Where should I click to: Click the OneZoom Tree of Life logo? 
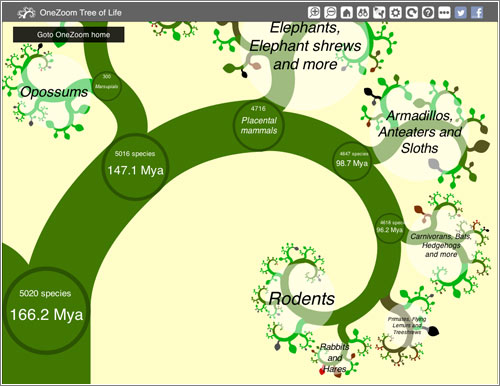coord(69,13)
